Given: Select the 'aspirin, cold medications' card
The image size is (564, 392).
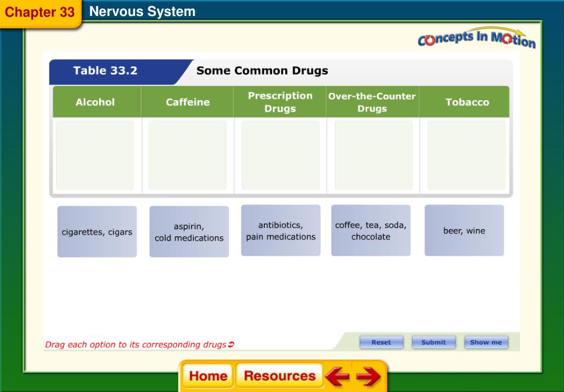Looking at the screenshot, I should pyautogui.click(x=189, y=232).
